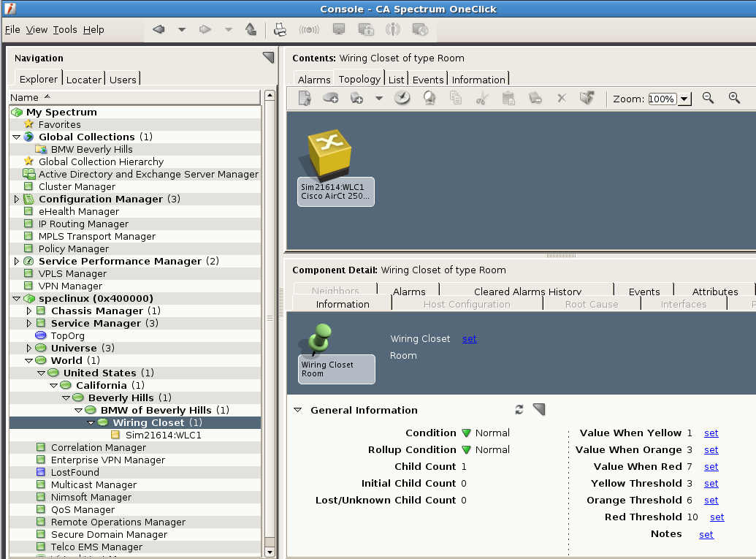756x559 pixels.
Task: Click the Name column header to sort
Action: [x=135, y=97]
